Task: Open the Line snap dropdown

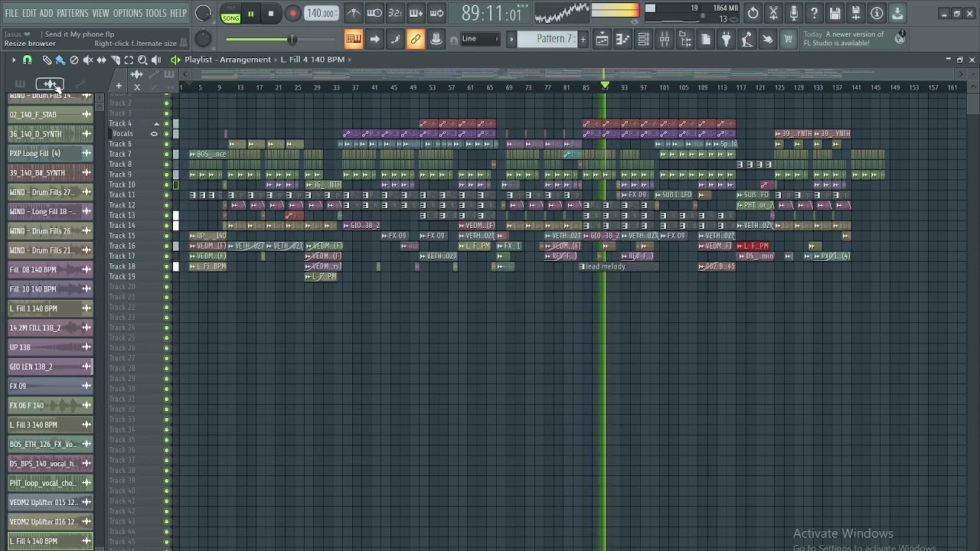Action: 479,39
